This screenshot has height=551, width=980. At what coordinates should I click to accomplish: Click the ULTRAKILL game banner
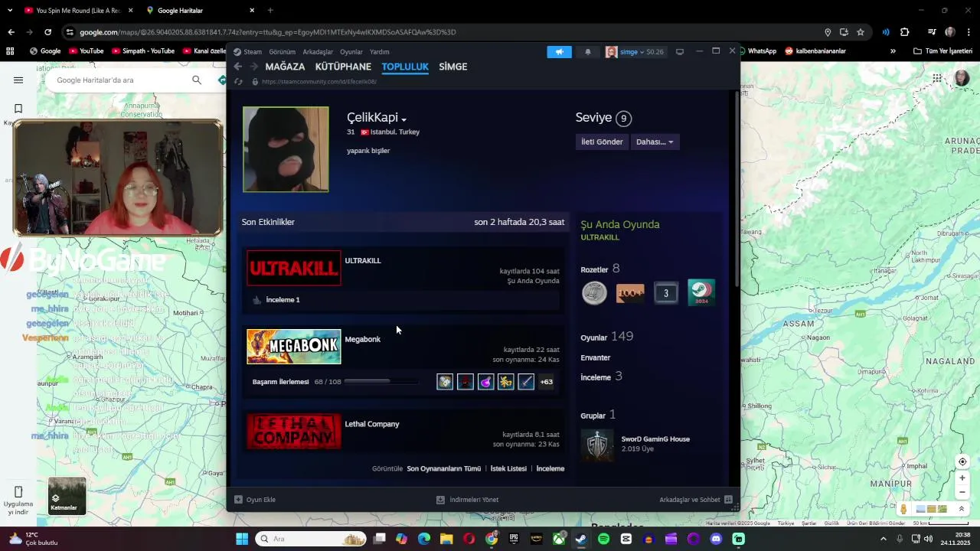[x=294, y=269]
